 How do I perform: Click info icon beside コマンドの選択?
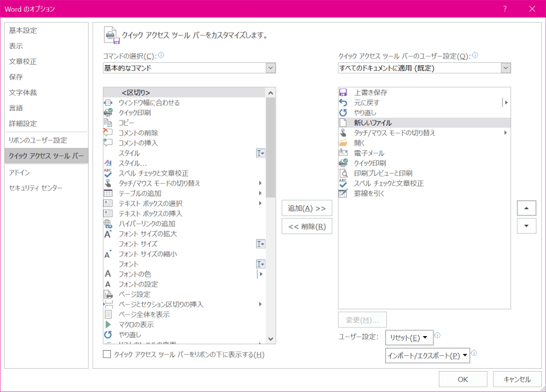(161, 55)
